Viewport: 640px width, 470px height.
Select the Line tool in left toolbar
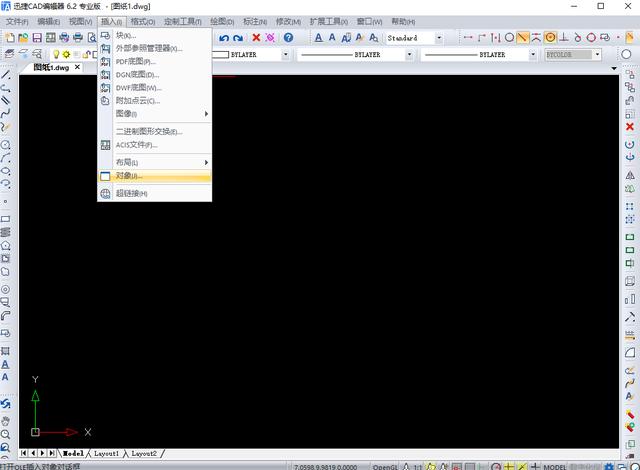5,75
